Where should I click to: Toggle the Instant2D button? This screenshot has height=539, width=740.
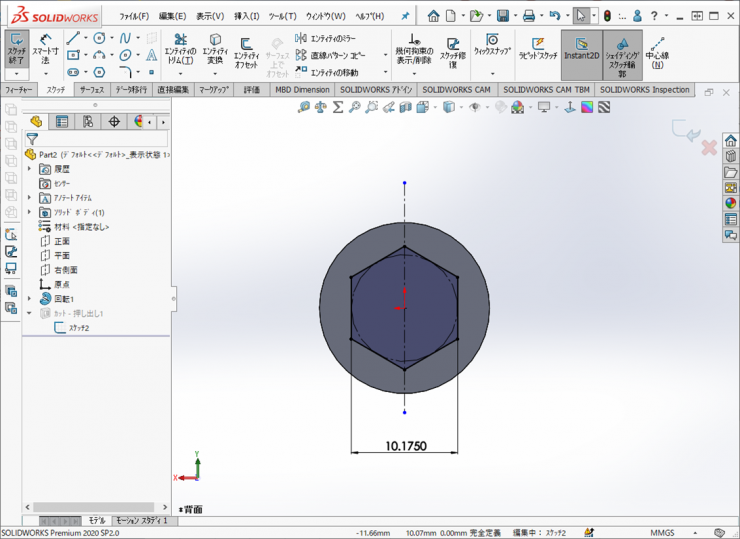tap(580, 49)
